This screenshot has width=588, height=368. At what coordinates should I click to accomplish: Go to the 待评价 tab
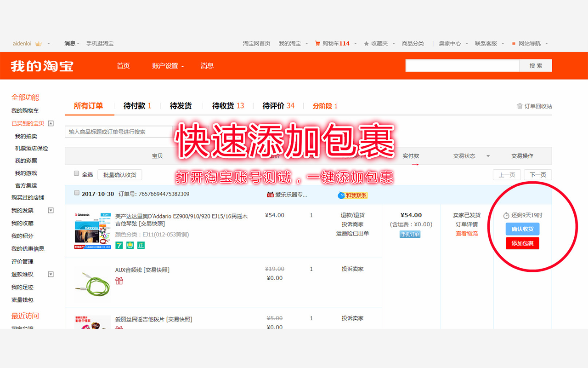[x=278, y=106]
